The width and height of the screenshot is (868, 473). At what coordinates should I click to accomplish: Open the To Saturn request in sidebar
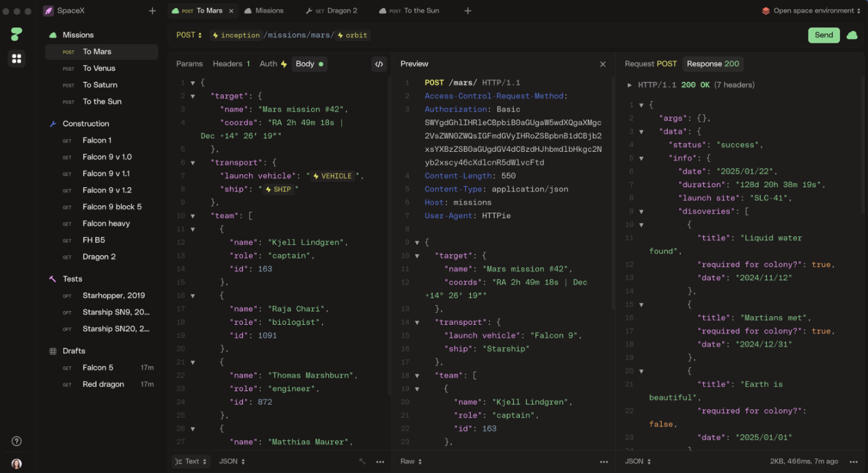coord(102,85)
